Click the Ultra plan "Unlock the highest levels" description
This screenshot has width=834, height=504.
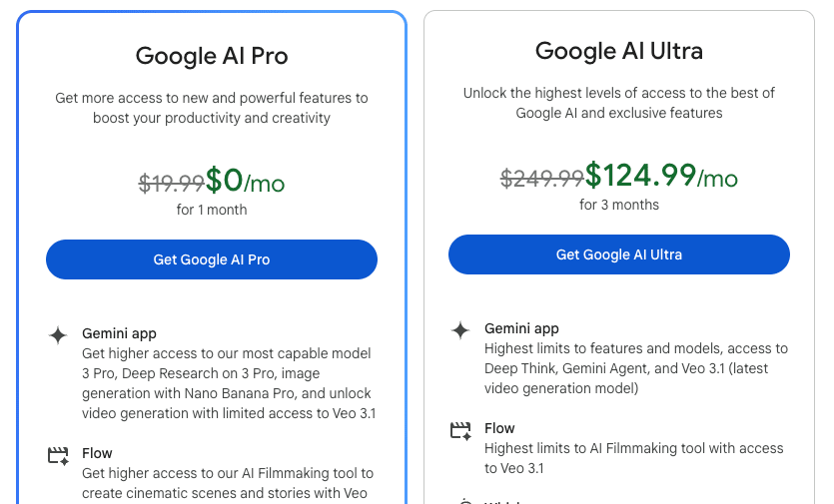[619, 103]
